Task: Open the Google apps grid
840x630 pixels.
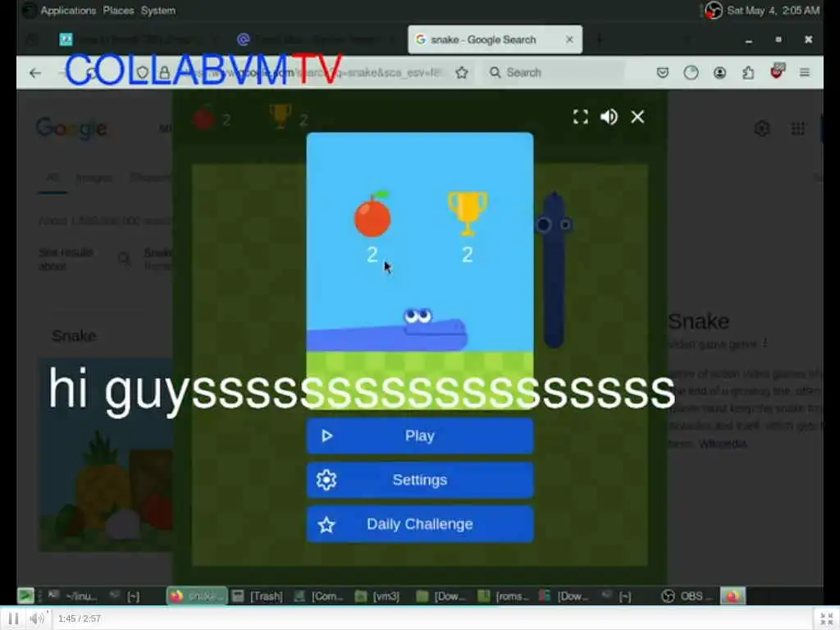Action: point(798,129)
